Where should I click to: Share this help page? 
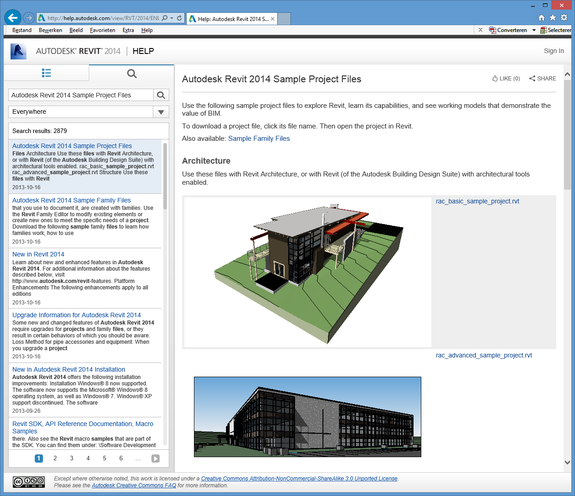click(x=542, y=78)
